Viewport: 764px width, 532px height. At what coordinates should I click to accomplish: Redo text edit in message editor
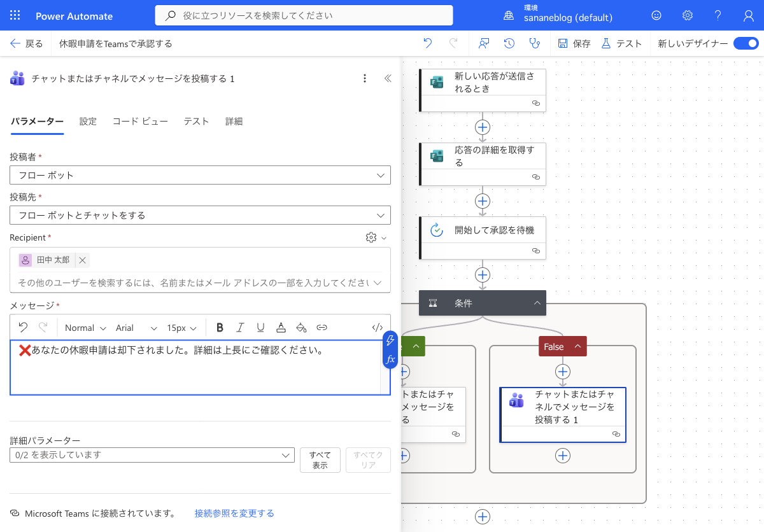(x=43, y=328)
